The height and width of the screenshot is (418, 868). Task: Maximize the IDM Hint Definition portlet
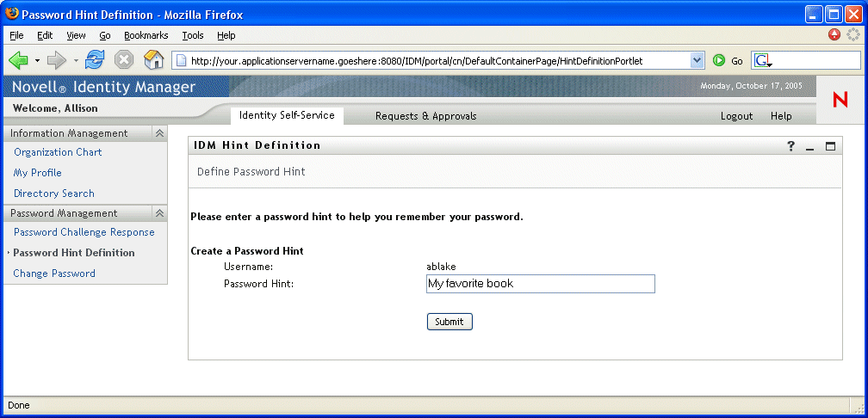click(x=830, y=146)
